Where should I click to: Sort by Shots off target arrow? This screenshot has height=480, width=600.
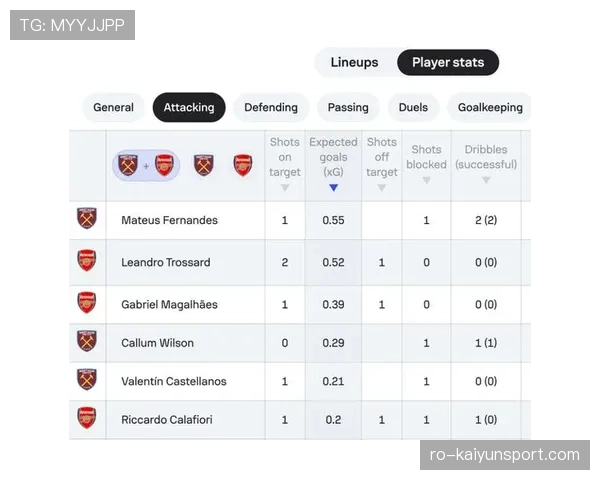[382, 188]
